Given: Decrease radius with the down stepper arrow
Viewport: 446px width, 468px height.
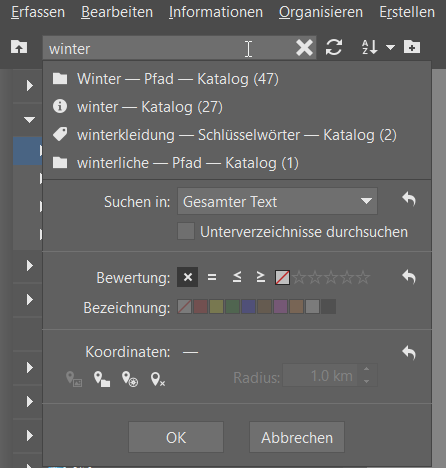Looking at the screenshot, I should tap(367, 381).
